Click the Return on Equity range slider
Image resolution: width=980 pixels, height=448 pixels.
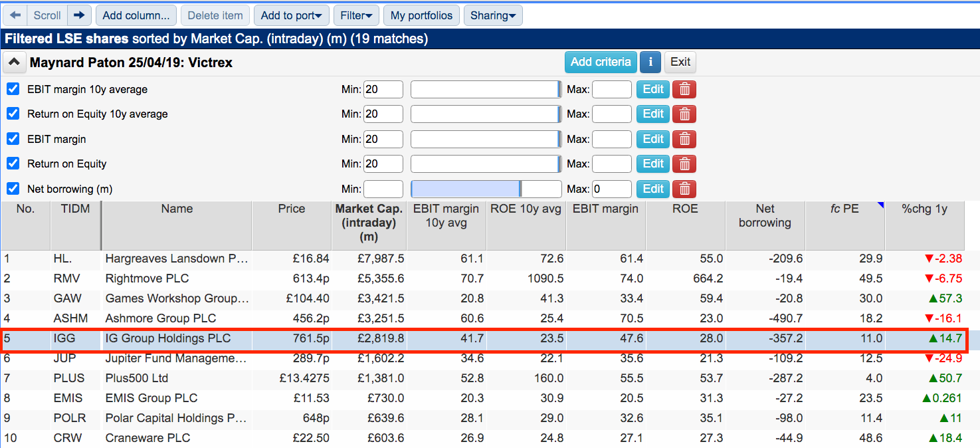click(486, 164)
